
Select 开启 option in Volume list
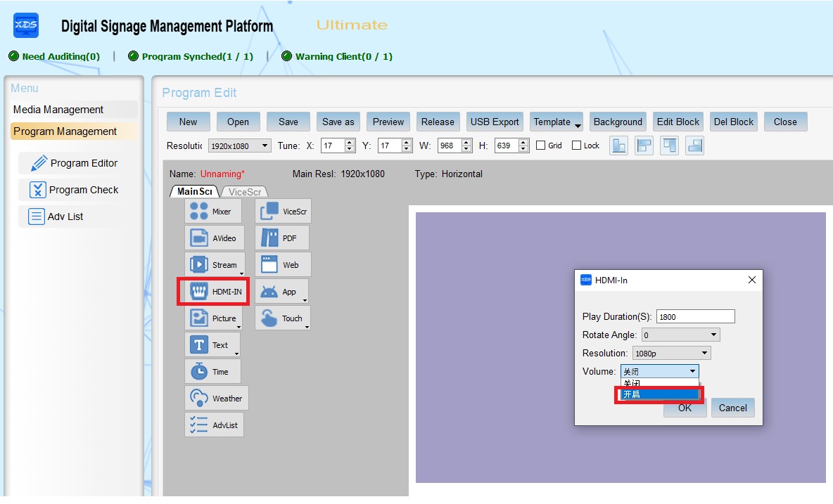pos(659,395)
